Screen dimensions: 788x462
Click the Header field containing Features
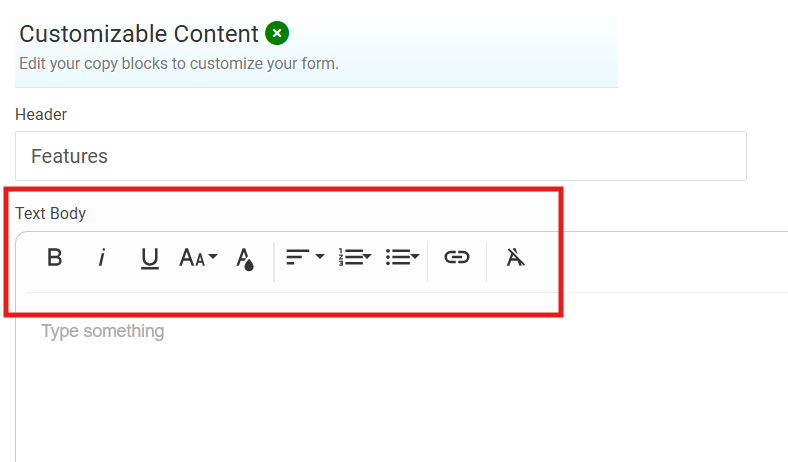pos(380,156)
